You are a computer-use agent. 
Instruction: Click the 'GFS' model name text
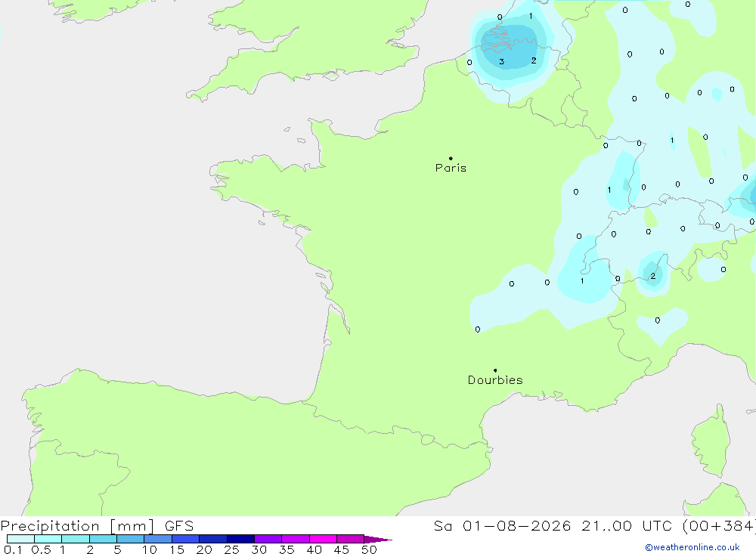[179, 526]
